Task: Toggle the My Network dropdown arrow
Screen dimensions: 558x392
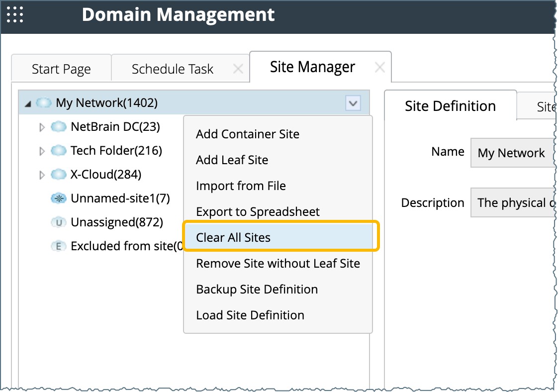Action: [x=353, y=103]
